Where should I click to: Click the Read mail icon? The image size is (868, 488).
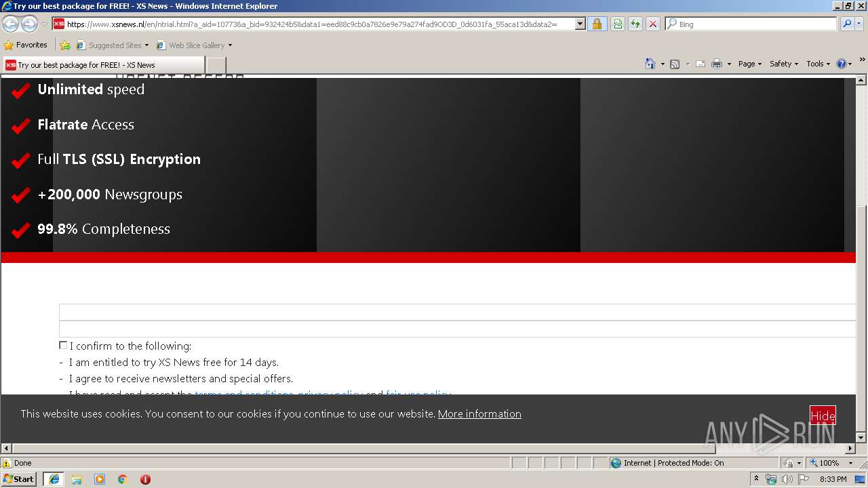tap(701, 64)
